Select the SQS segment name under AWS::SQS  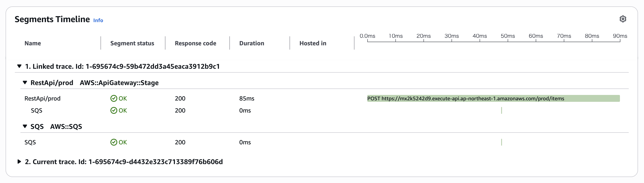tap(30, 142)
